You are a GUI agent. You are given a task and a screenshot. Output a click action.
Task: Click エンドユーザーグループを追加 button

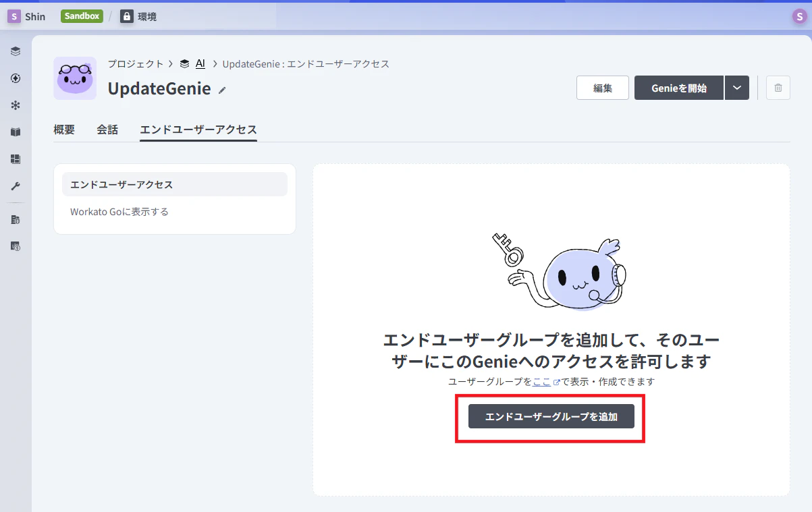(551, 416)
